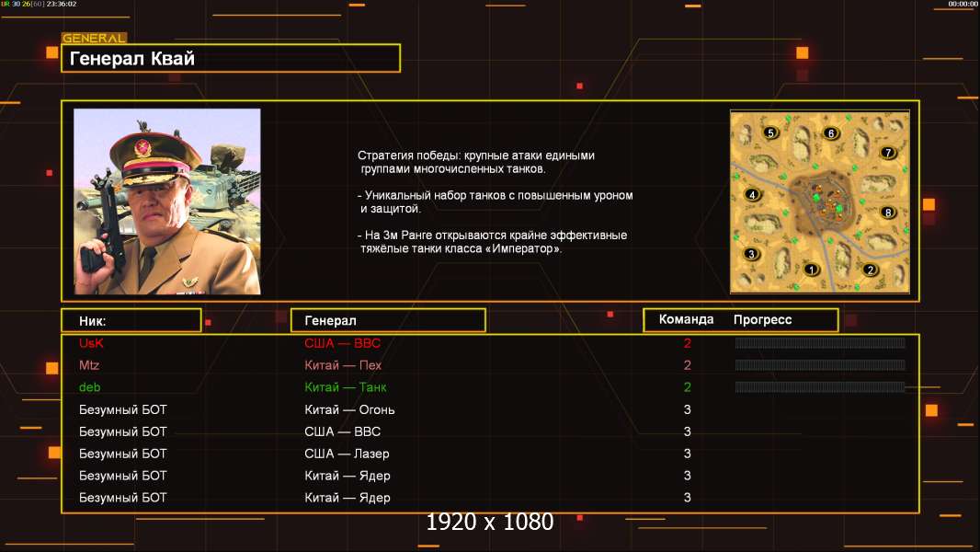Click the General Kwai portrait image
This screenshot has height=552, width=980.
tap(167, 201)
